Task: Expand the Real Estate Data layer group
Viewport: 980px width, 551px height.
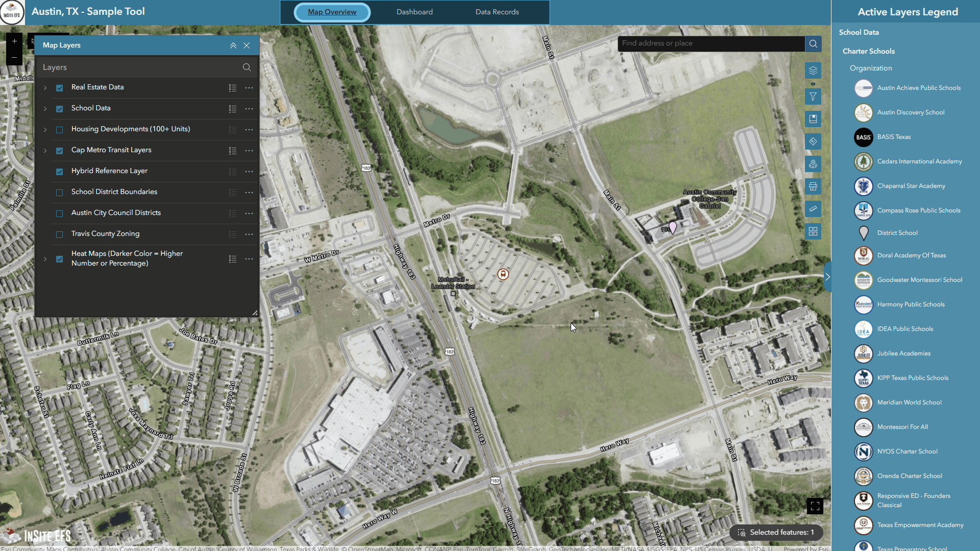Action: pyautogui.click(x=45, y=88)
